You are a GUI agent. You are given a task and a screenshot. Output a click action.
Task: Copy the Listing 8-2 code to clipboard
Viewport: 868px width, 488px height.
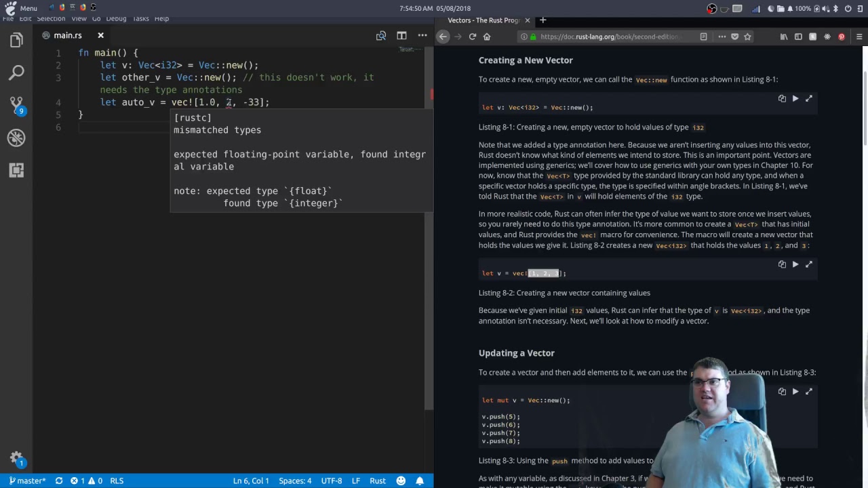tap(782, 264)
